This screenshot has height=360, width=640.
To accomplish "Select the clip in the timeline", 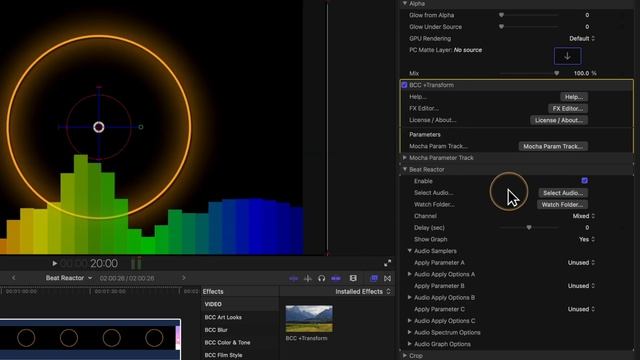I will coord(90,339).
